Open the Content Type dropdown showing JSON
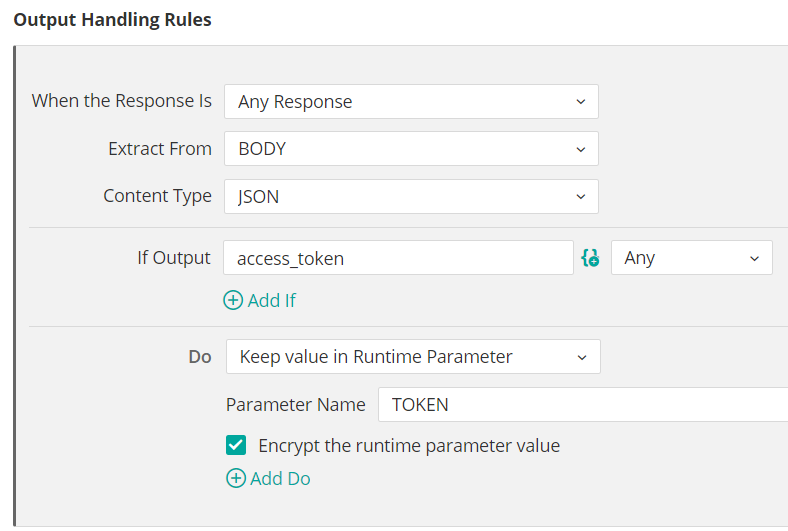This screenshot has height=531, width=788. click(x=411, y=196)
